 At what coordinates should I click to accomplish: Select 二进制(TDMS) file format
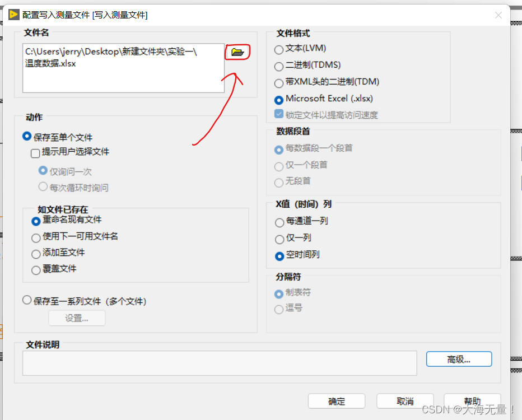[x=279, y=67]
